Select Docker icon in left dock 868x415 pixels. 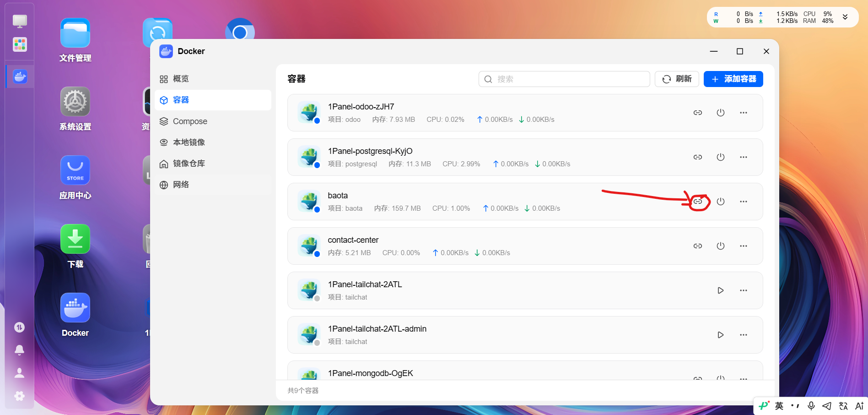point(20,76)
